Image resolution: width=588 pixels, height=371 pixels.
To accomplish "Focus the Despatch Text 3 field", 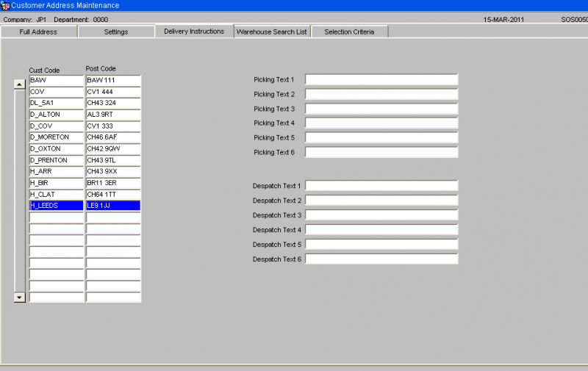I will pos(381,215).
